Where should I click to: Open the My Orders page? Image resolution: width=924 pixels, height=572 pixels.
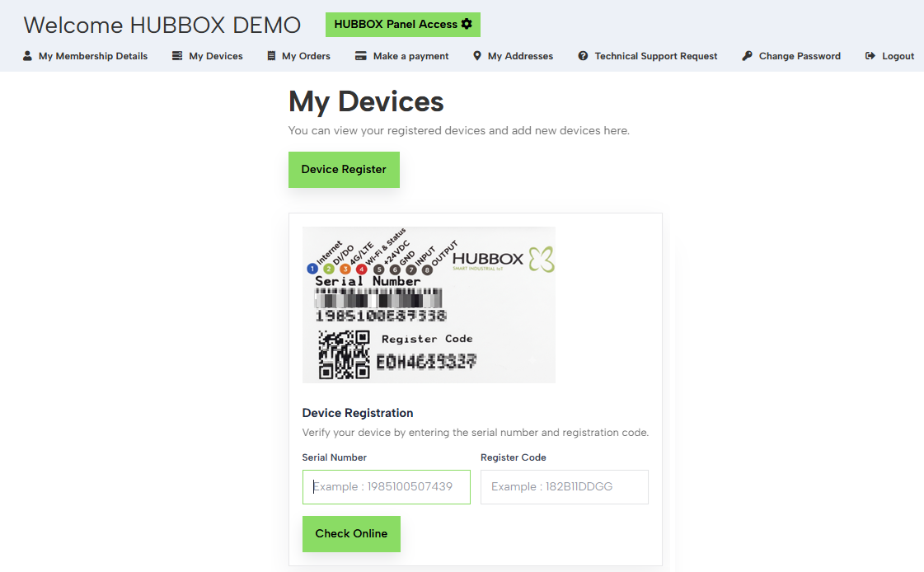298,56
